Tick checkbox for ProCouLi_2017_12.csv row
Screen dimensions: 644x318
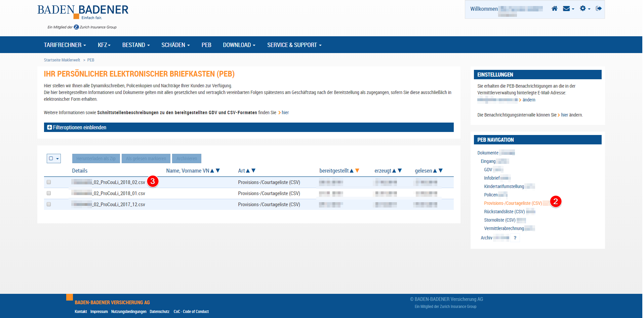(49, 204)
